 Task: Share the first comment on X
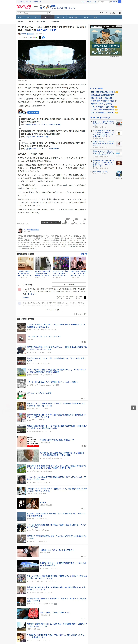tap(85, 298)
